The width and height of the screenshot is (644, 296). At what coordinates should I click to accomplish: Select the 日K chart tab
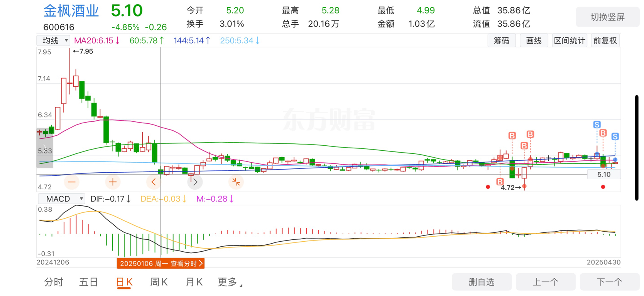point(124,282)
